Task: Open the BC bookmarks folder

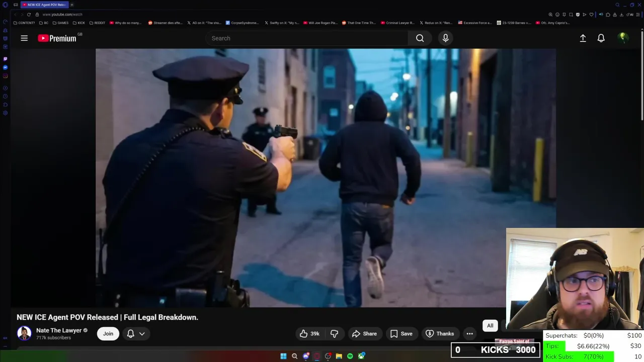Action: (x=44, y=23)
